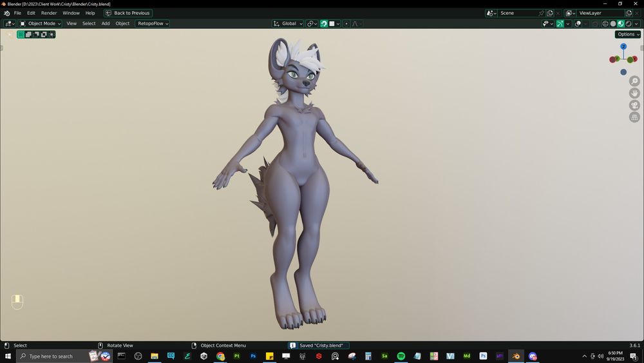Pin the scene to workspace

tap(542, 13)
